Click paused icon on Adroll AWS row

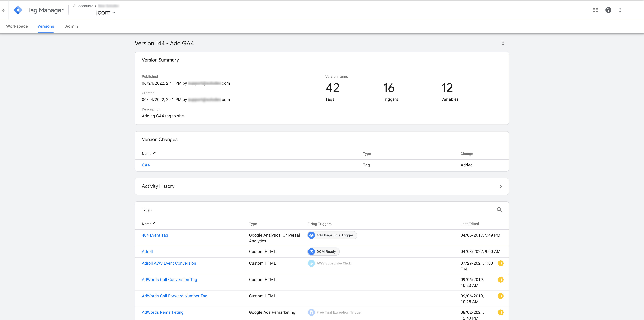click(501, 263)
